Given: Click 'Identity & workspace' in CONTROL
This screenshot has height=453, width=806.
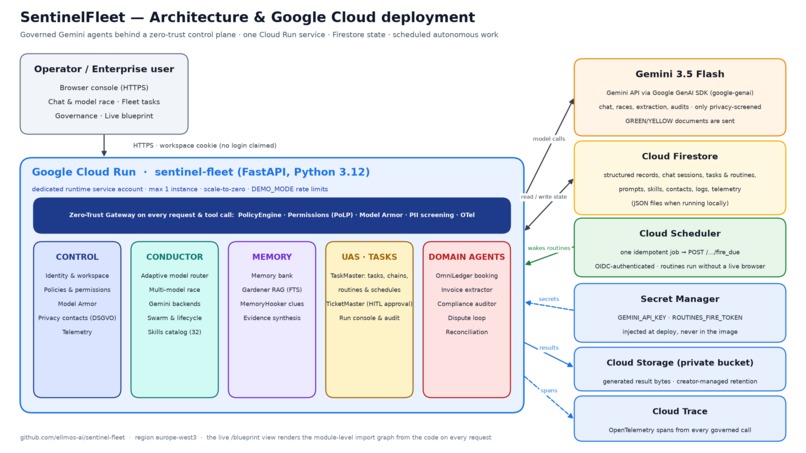Looking at the screenshot, I should 77,276.
